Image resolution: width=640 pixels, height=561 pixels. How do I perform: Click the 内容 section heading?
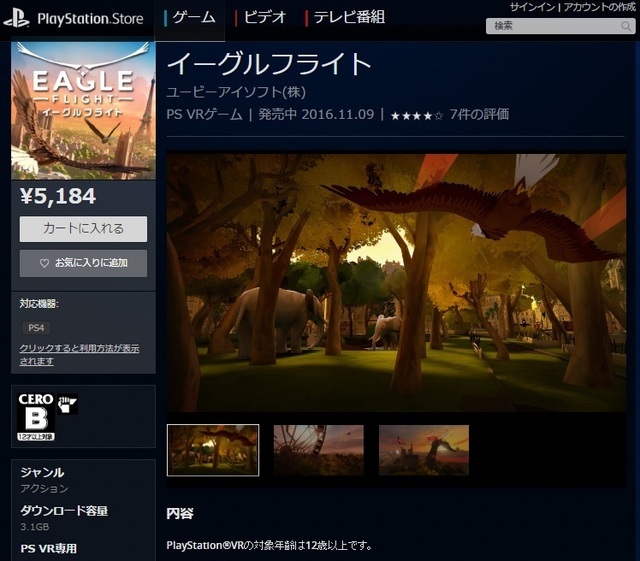(x=180, y=513)
